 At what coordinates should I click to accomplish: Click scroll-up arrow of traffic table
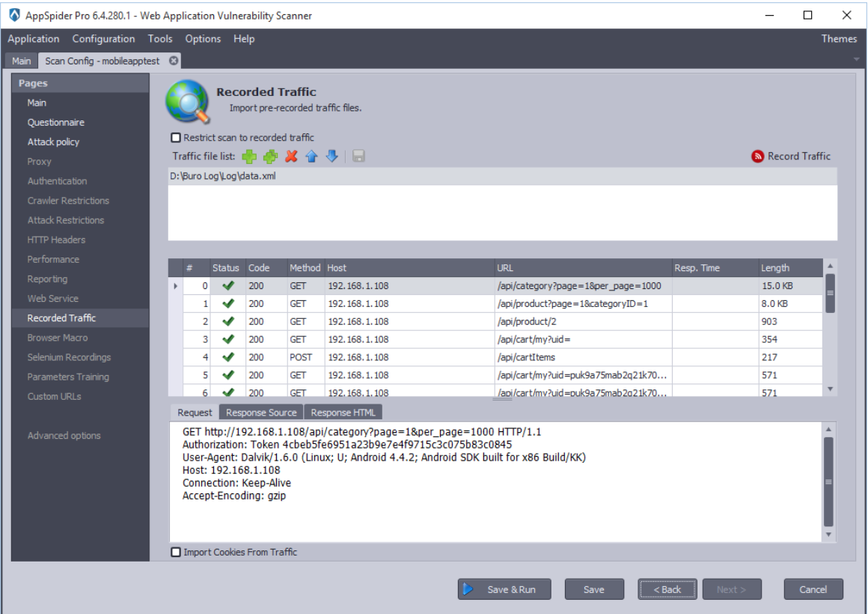[830, 266]
